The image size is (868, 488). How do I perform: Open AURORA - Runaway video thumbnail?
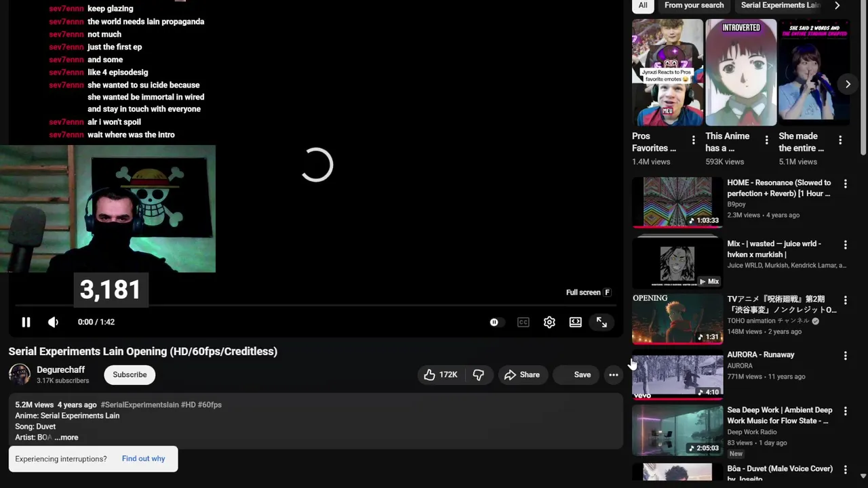(x=677, y=374)
